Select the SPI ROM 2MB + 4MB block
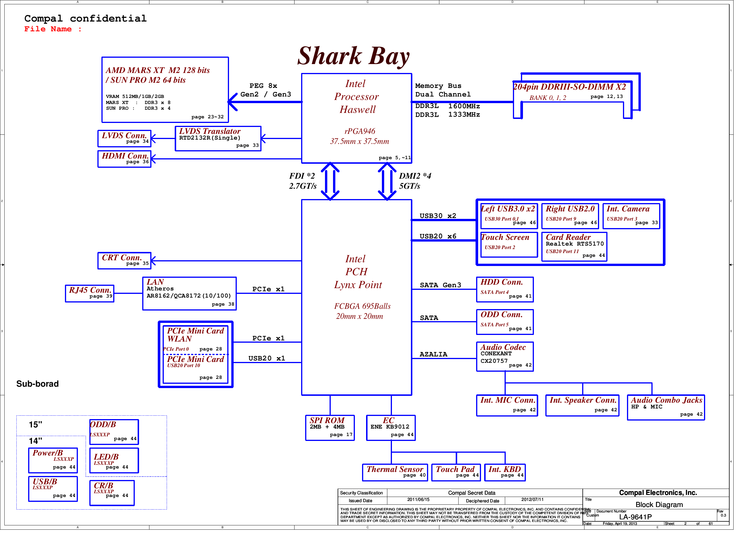The height and width of the screenshot is (534, 756). point(330,428)
